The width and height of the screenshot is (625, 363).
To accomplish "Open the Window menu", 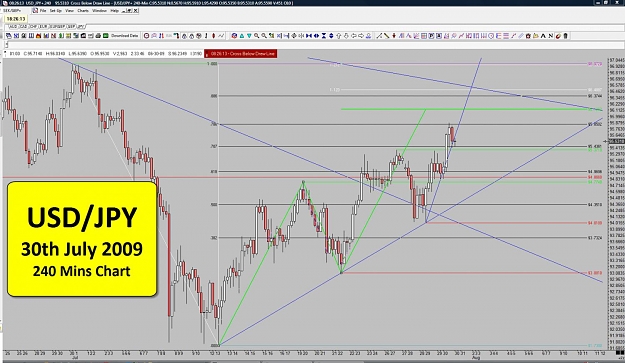I will 99,11.
